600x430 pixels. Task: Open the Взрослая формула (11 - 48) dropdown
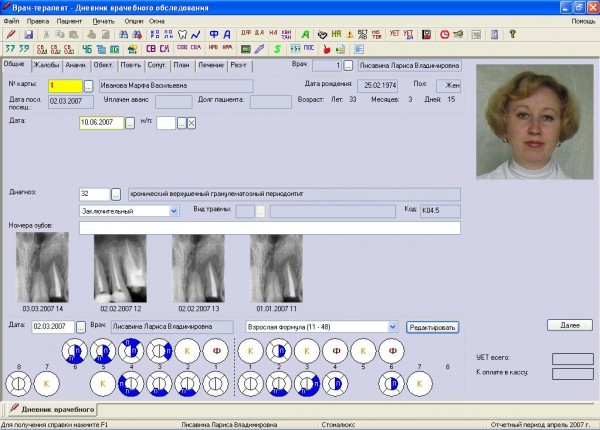pos(395,326)
